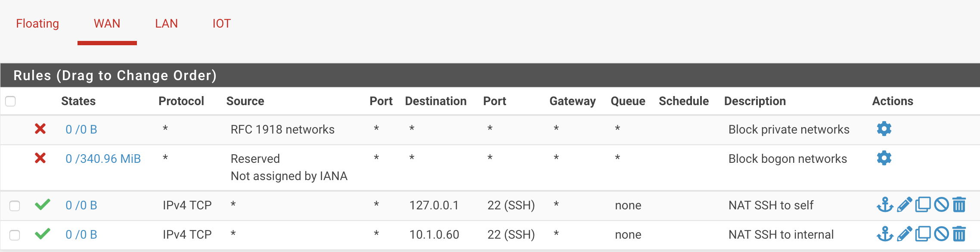This screenshot has width=980, height=252.
Task: Open settings gear for Block private networks
Action: pyautogui.click(x=884, y=129)
